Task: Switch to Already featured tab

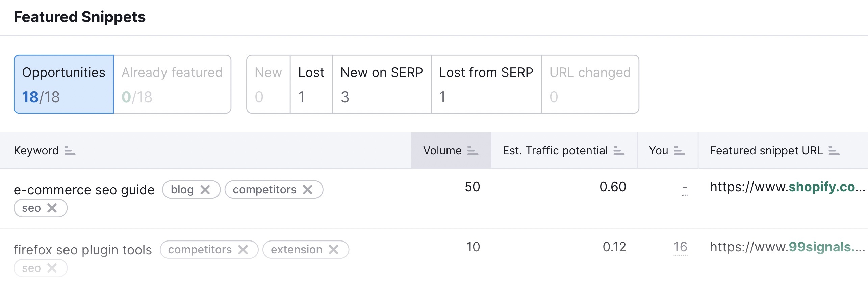Action: 172,84
